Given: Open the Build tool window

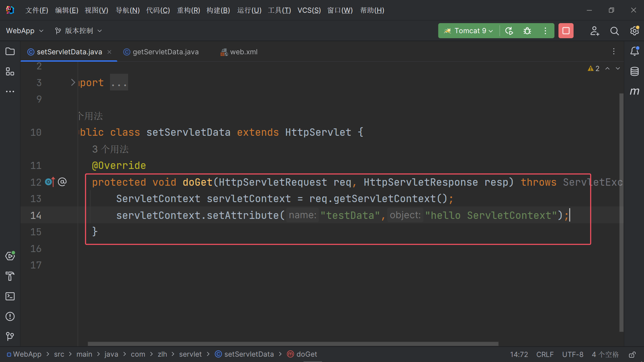Looking at the screenshot, I should click(x=10, y=276).
